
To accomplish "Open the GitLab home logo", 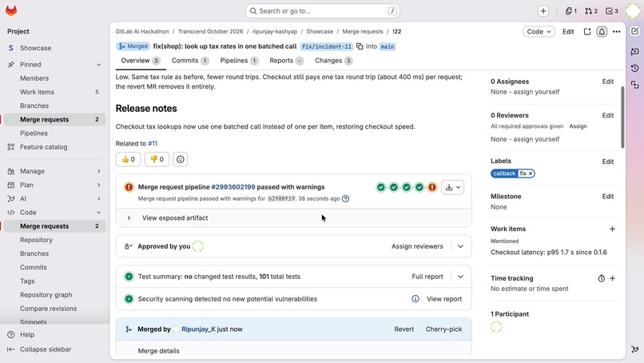I will (x=11, y=10).
